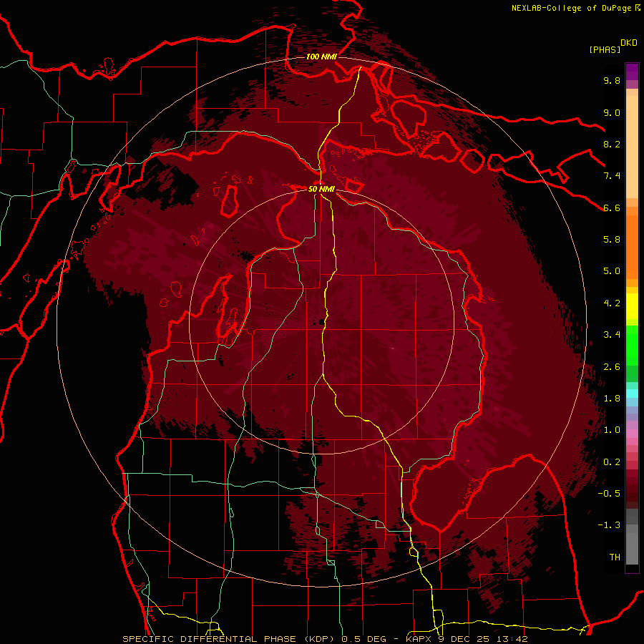This screenshot has width=644, height=644.
Task: Click the 3.4 value on the color scale
Action: [x=612, y=335]
